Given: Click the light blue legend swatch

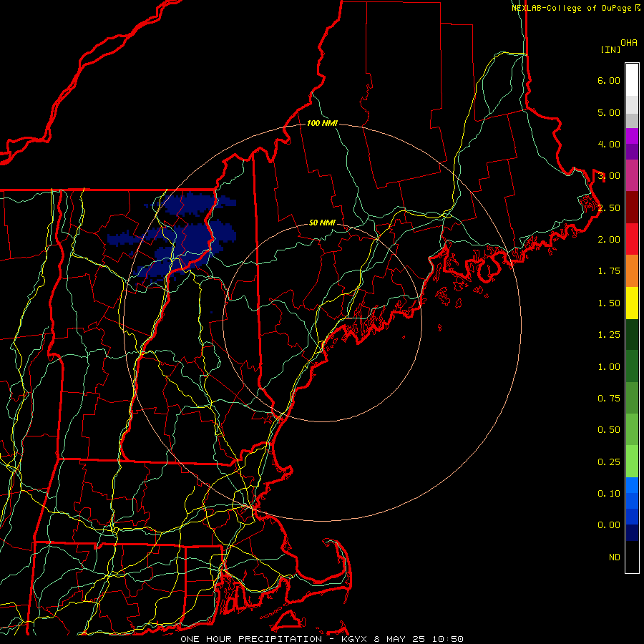Looking at the screenshot, I should (x=632, y=485).
